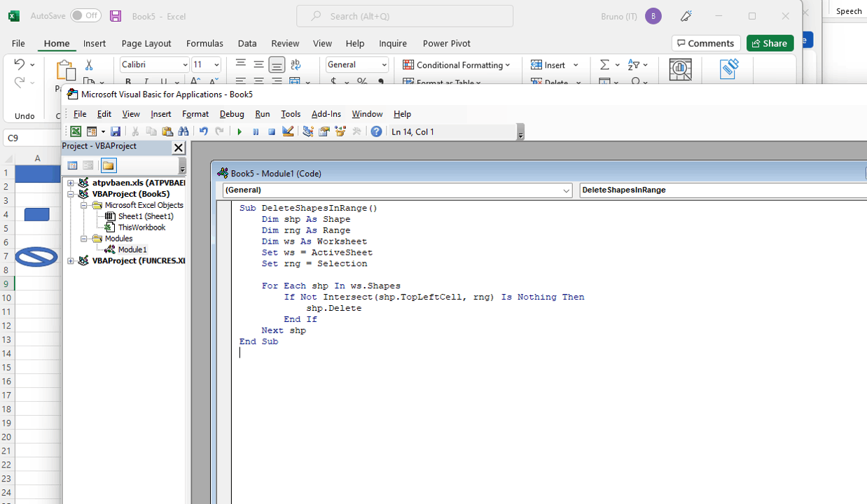This screenshot has width=867, height=504.
Task: Toggle Design Mode icon in VBA toolbar
Action: [x=288, y=132]
